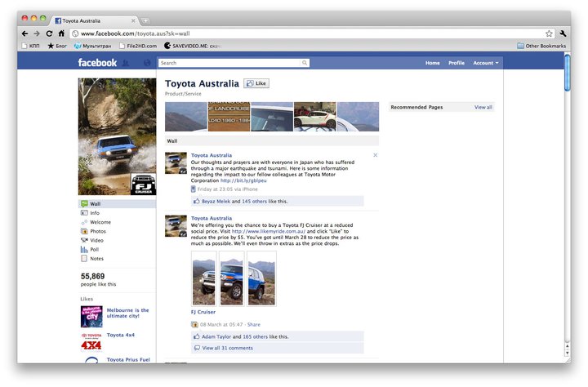Open Chrome wrench settings menu
This screenshot has height=387, width=588.
click(x=563, y=33)
